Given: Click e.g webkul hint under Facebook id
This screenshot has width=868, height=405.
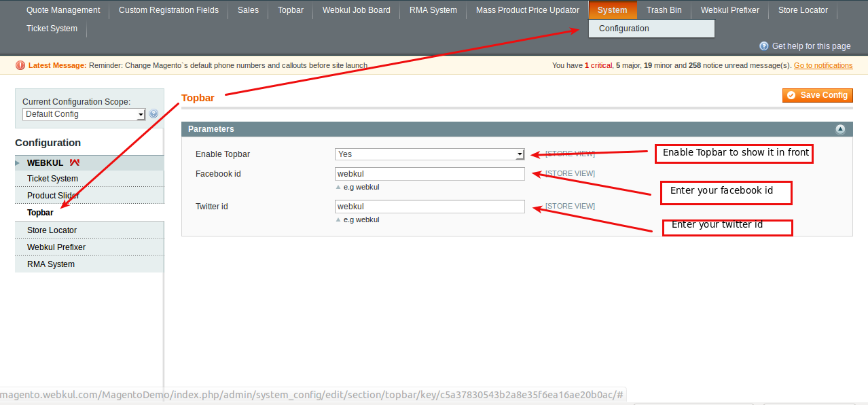Looking at the screenshot, I should pos(361,187).
